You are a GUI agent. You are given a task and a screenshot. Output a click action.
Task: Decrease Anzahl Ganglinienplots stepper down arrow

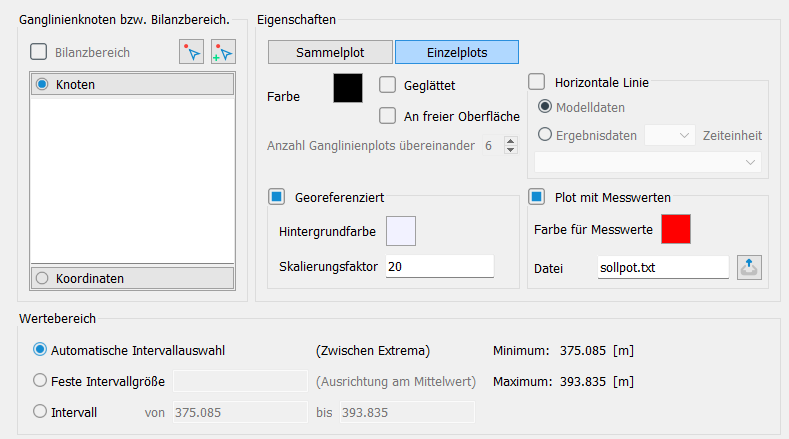tap(511, 150)
